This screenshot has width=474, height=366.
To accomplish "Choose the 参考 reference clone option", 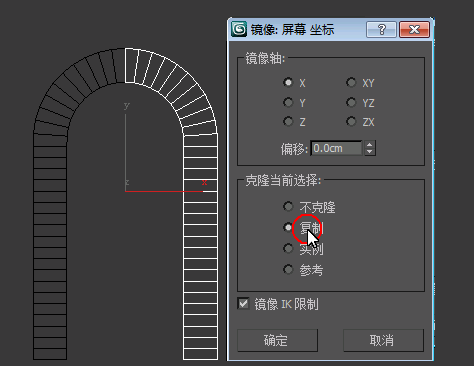I will click(288, 269).
